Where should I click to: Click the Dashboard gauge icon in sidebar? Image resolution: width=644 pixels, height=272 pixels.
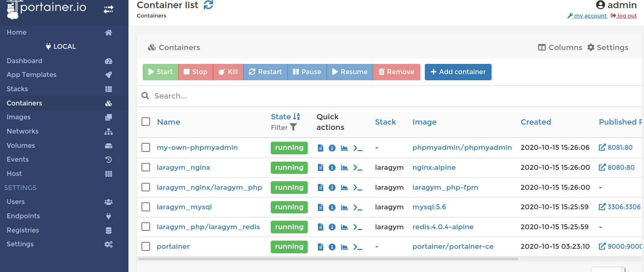(109, 61)
